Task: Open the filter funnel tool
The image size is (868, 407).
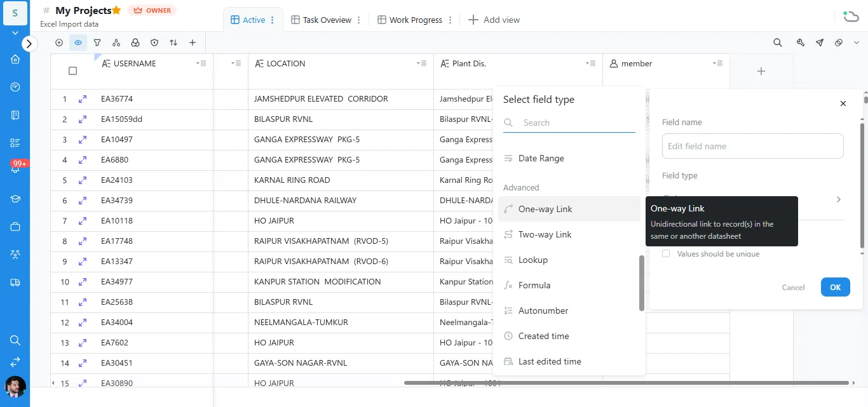Action: pos(97,43)
